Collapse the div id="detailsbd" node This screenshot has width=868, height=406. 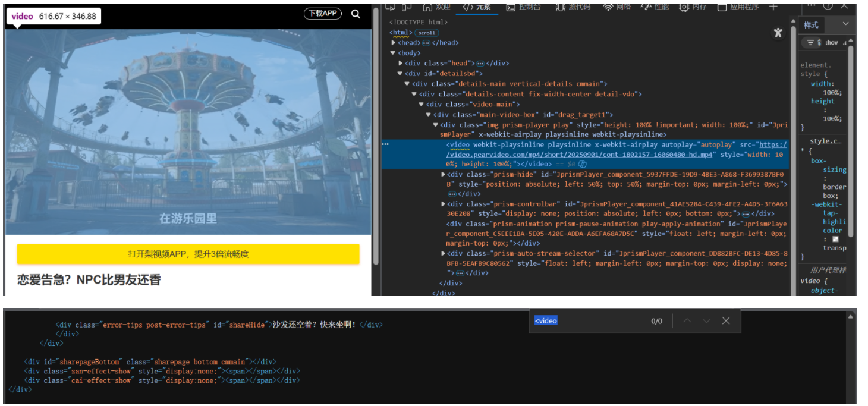[x=401, y=73]
